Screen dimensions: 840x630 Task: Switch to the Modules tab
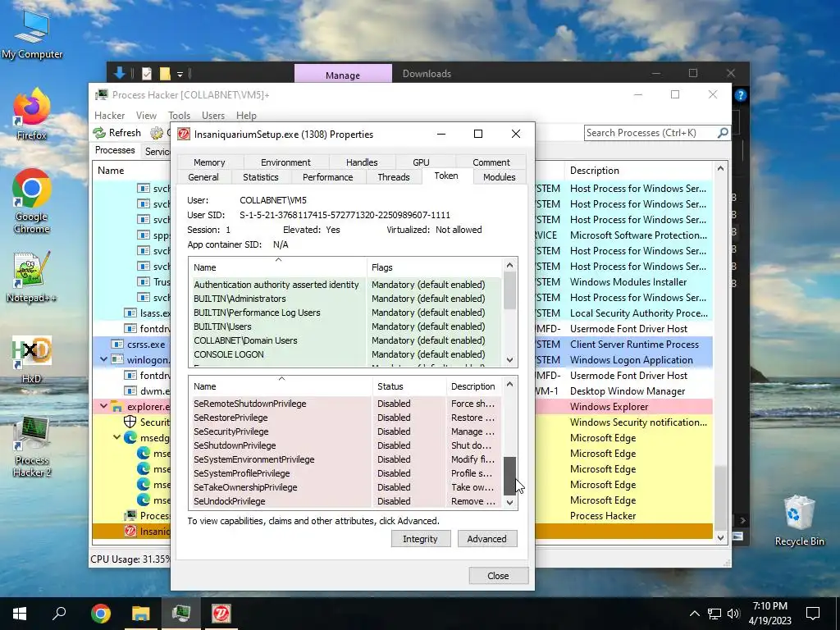tap(499, 177)
